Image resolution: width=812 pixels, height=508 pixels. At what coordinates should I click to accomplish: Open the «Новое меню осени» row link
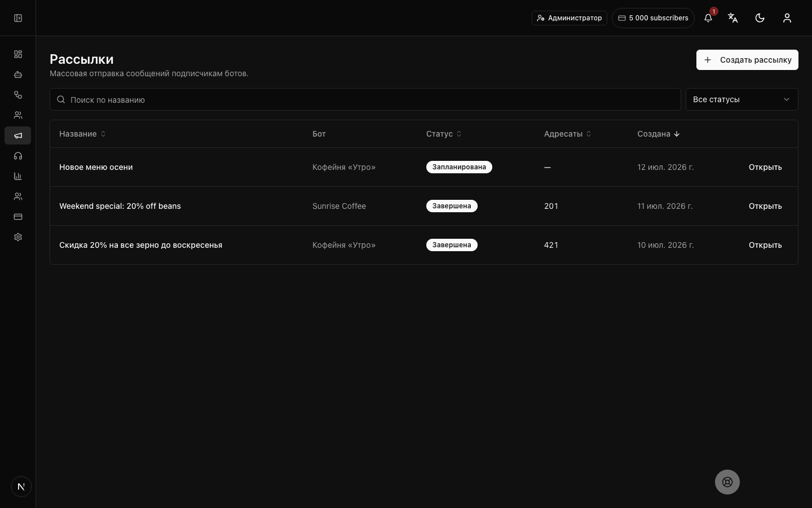[765, 167]
